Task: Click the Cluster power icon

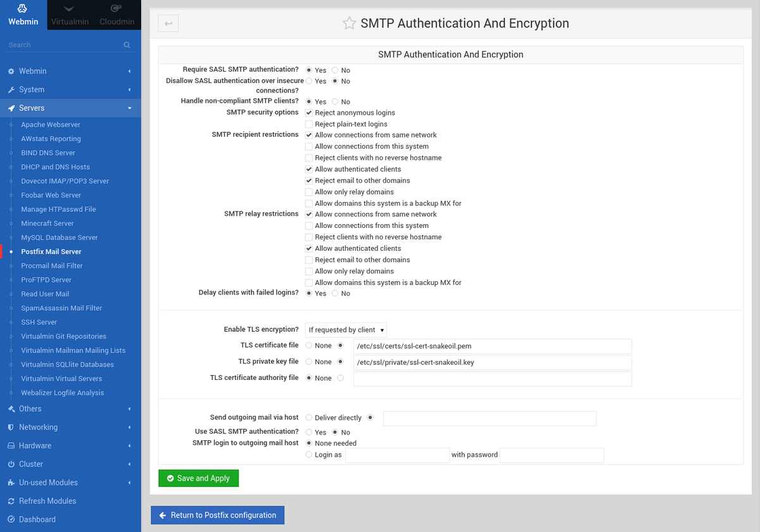Action: (11, 464)
